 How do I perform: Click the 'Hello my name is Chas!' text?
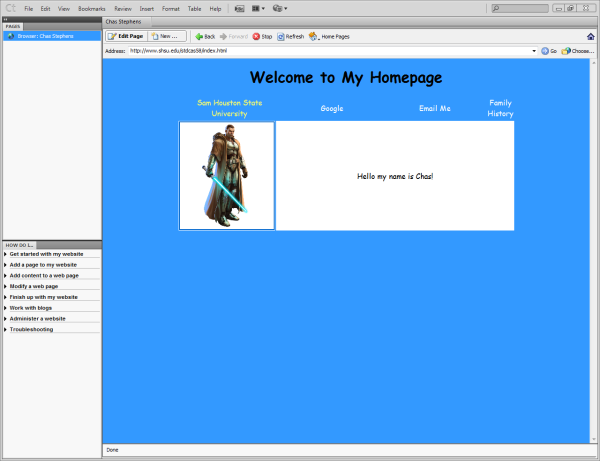[395, 176]
